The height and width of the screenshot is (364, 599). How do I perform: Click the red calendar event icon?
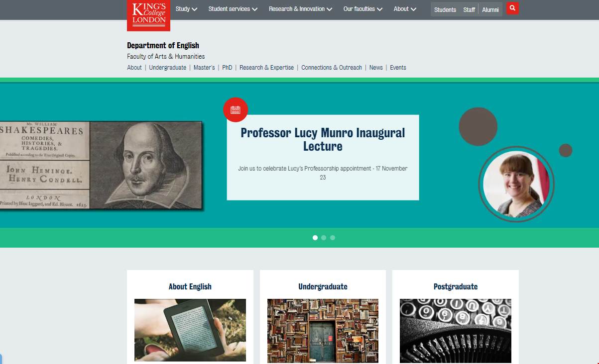click(x=236, y=109)
